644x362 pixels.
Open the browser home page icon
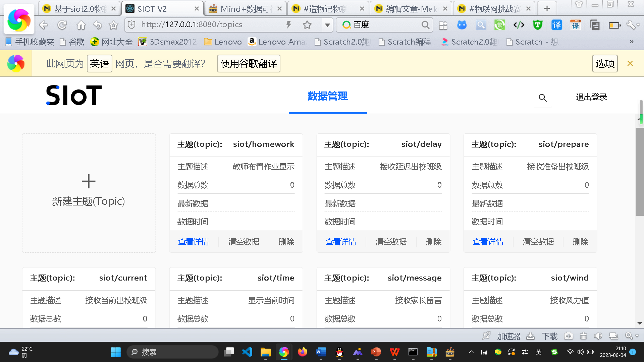click(81, 25)
